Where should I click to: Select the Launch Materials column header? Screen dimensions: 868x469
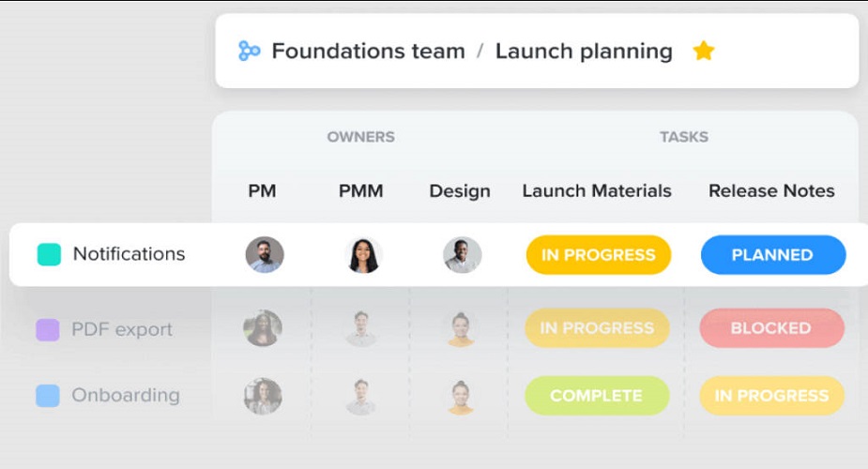coord(597,190)
